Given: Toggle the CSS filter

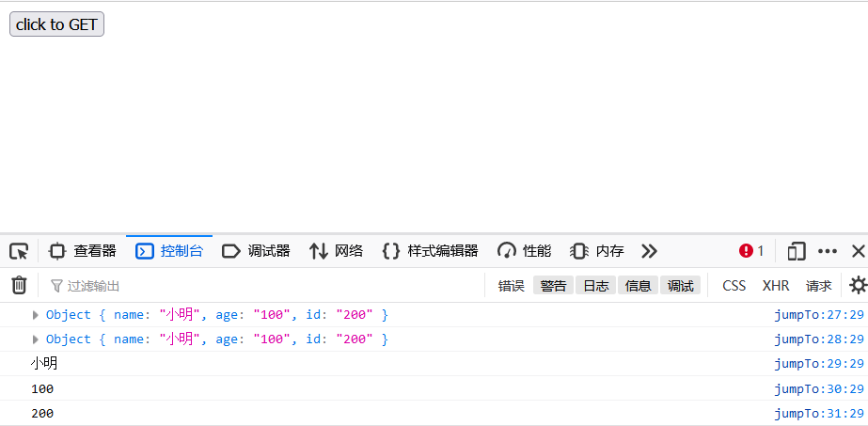Looking at the screenshot, I should click(x=734, y=286).
